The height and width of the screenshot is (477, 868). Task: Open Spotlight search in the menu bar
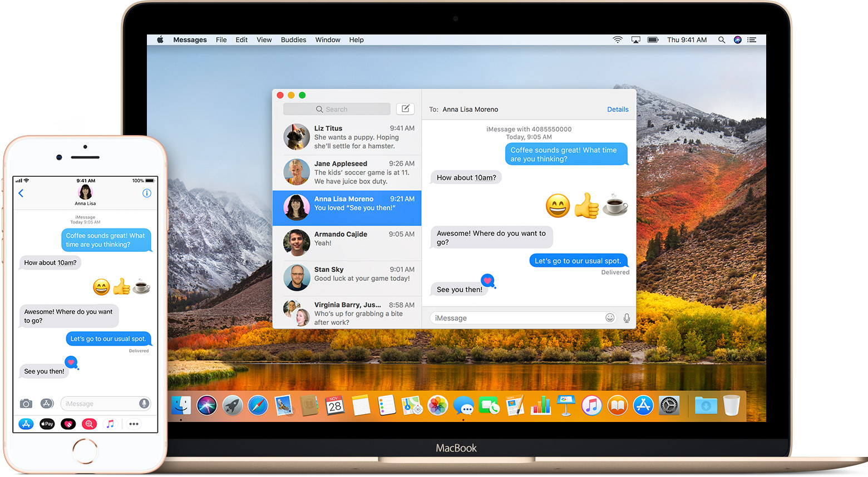point(722,39)
